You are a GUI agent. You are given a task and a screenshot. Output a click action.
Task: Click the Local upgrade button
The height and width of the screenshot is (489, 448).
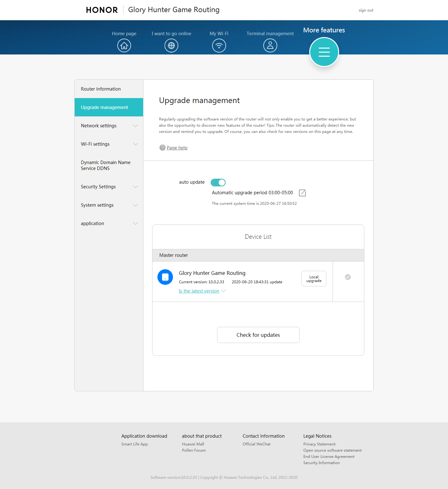pos(314,279)
